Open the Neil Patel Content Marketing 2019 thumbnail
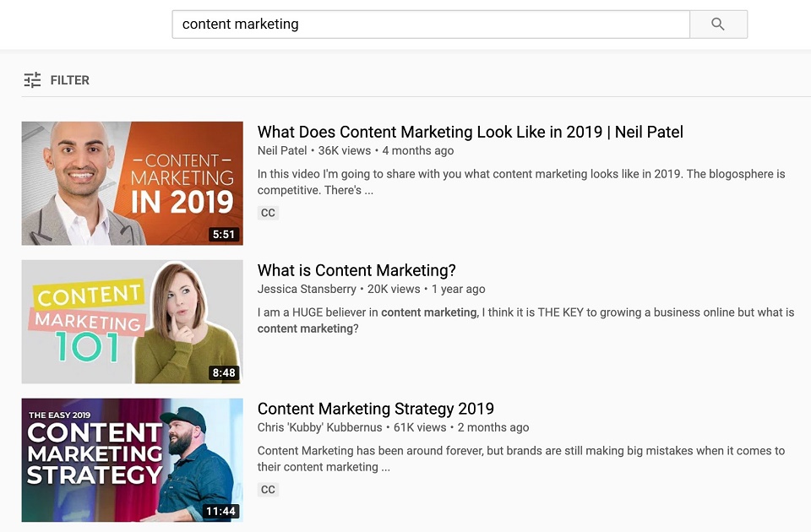The image size is (811, 532). [x=133, y=183]
